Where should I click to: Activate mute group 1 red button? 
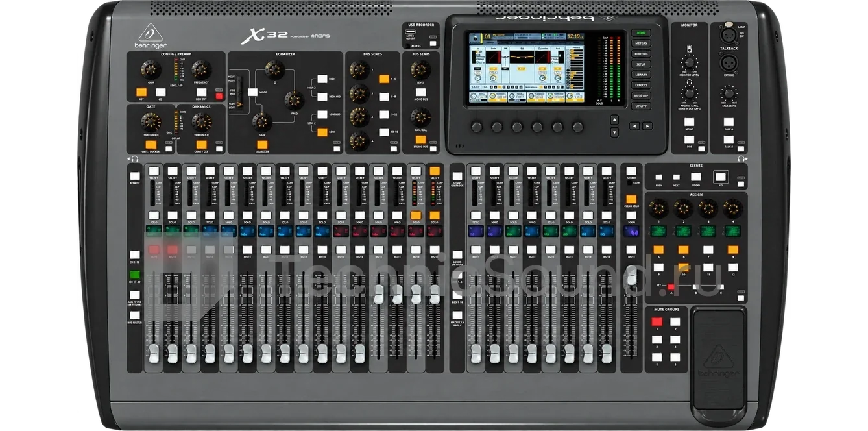pos(657,321)
